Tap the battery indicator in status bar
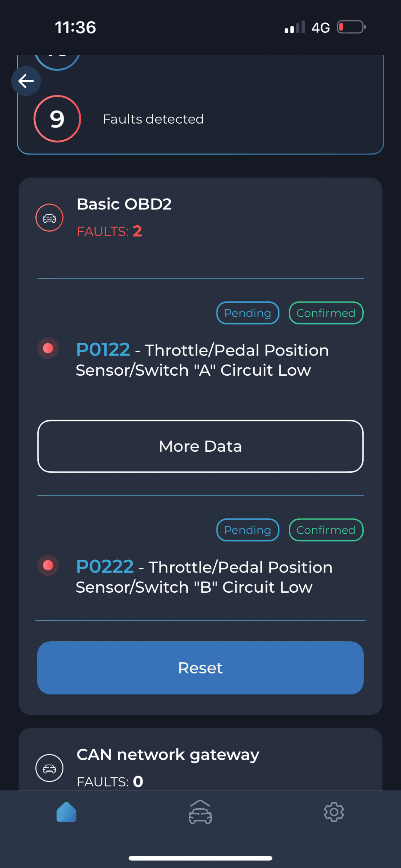401x868 pixels. click(351, 27)
